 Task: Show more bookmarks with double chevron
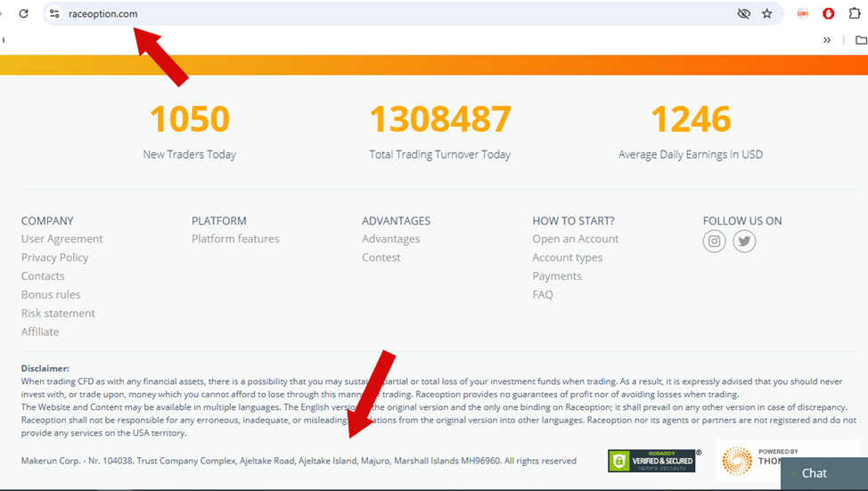click(826, 40)
